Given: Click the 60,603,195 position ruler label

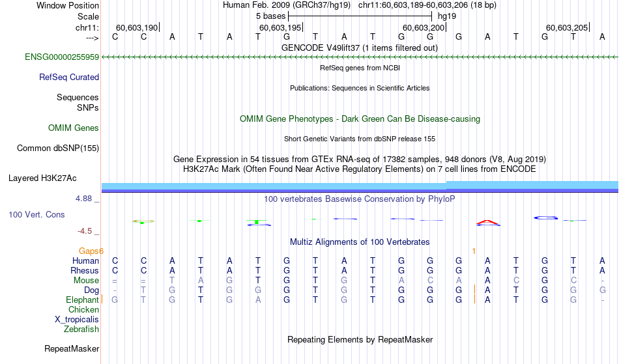Looking at the screenshot, I should pyautogui.click(x=280, y=27).
